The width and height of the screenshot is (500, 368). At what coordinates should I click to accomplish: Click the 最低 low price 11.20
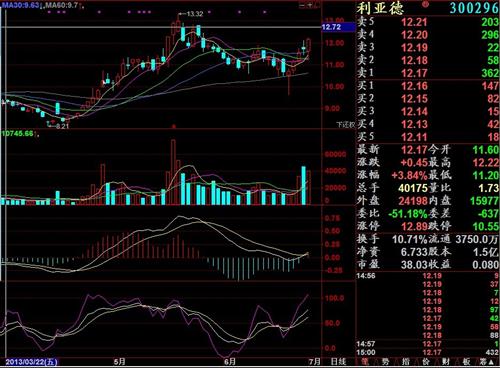point(486,175)
